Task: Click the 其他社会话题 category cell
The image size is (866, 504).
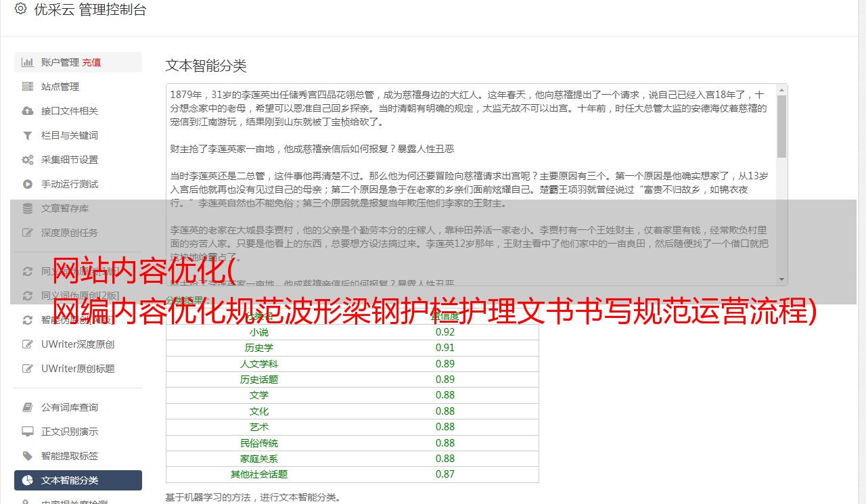Action: (x=259, y=474)
